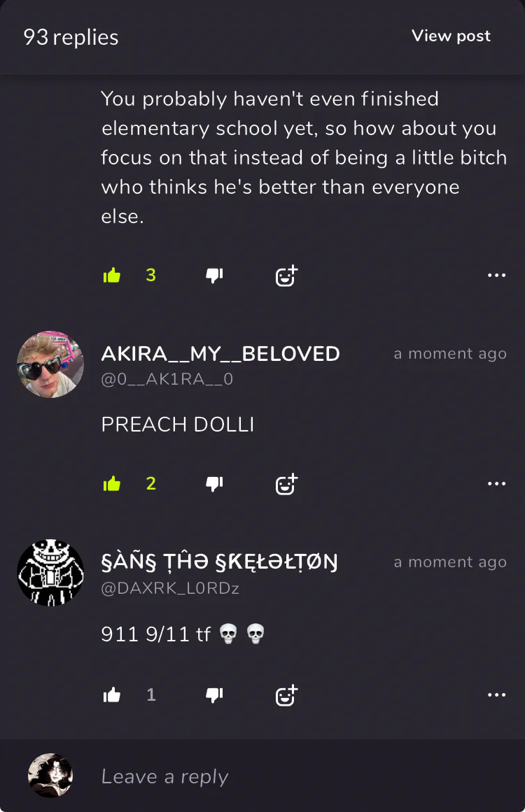Open the @DAXRK_L0RDz username handle
This screenshot has width=525, height=812.
click(x=170, y=589)
